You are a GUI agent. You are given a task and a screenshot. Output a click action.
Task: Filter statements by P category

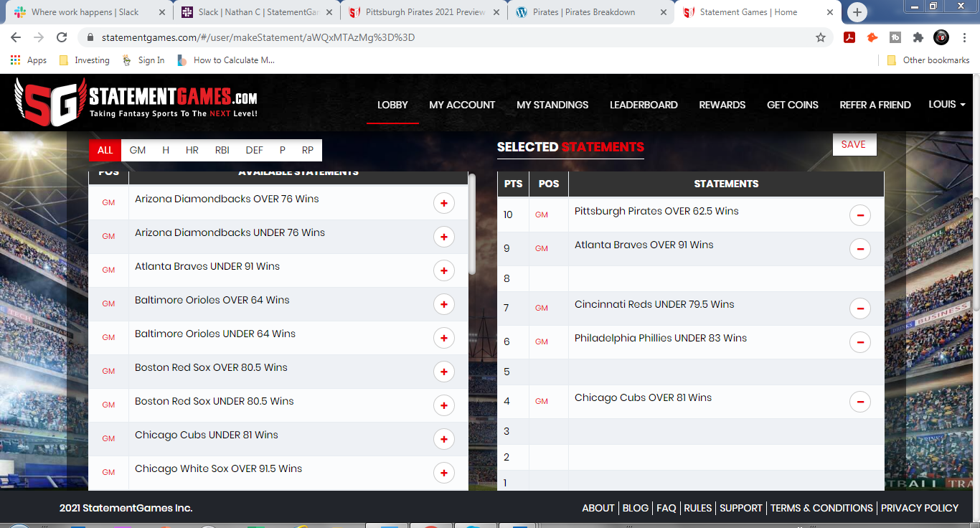(x=283, y=150)
